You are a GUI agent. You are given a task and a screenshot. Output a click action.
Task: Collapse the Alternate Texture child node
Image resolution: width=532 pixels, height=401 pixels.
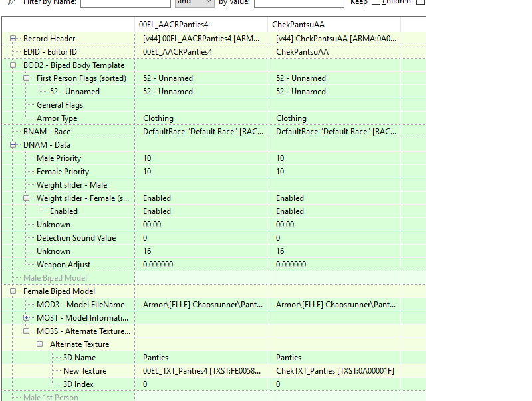(x=40, y=344)
